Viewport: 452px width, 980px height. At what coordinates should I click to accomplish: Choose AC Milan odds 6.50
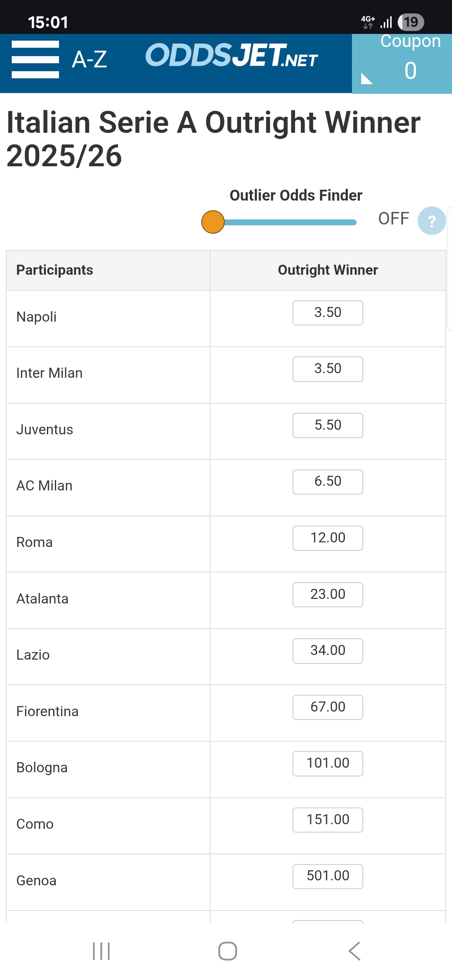(328, 482)
